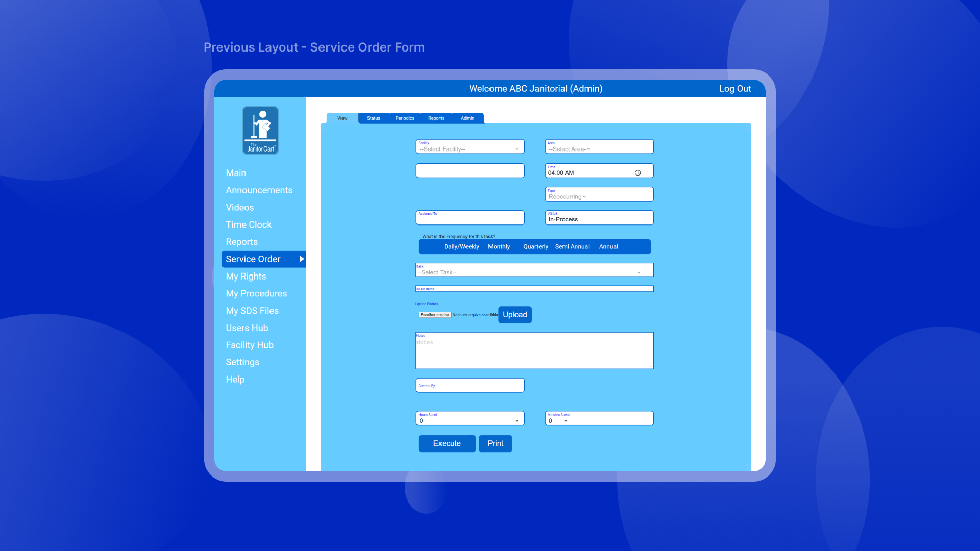Click the Upload button
This screenshot has height=551, width=980.
[x=514, y=315]
